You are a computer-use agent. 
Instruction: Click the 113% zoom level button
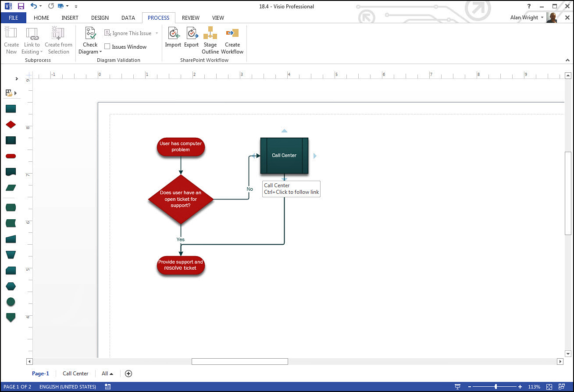click(x=534, y=387)
